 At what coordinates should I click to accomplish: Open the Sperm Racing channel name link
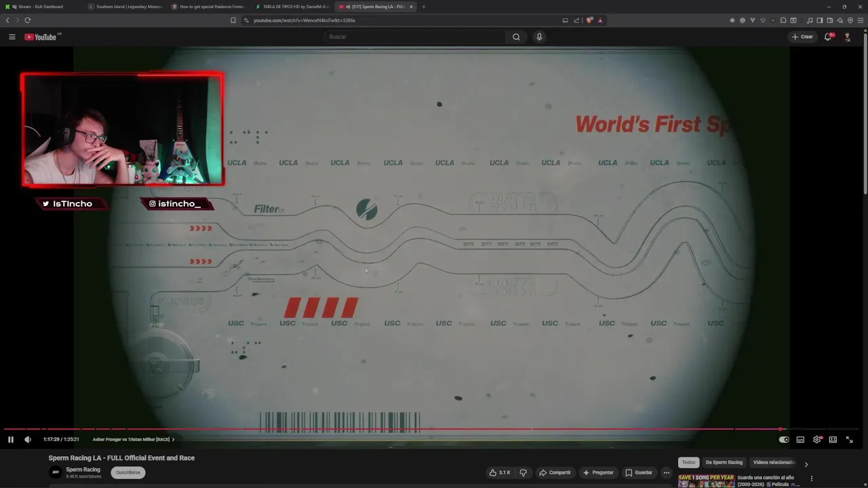point(83,469)
